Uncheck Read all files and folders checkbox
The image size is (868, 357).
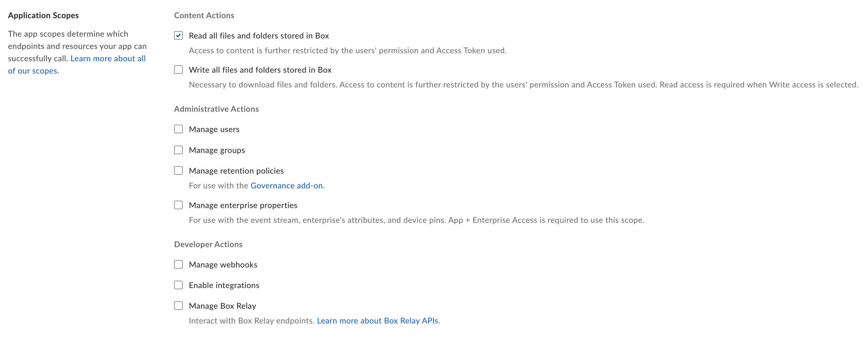tap(178, 35)
